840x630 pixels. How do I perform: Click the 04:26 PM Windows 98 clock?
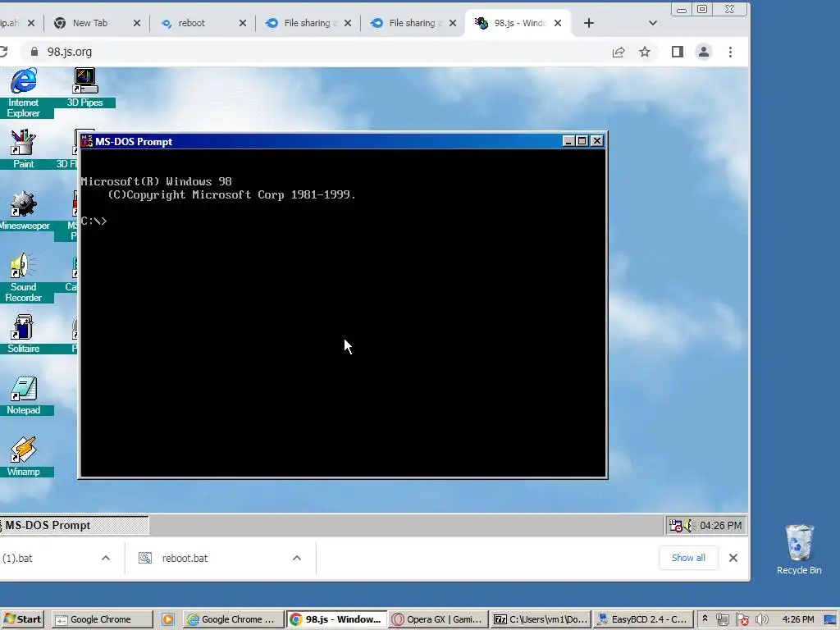coord(720,526)
